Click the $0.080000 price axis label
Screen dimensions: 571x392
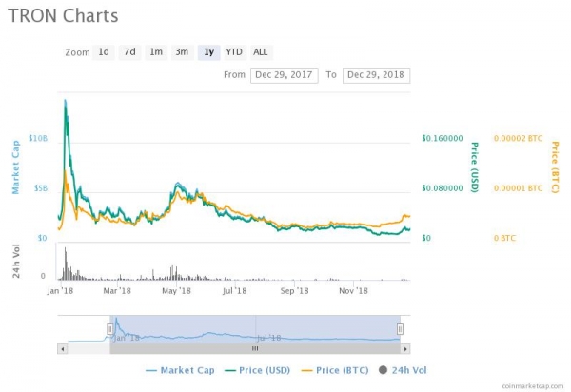443,188
